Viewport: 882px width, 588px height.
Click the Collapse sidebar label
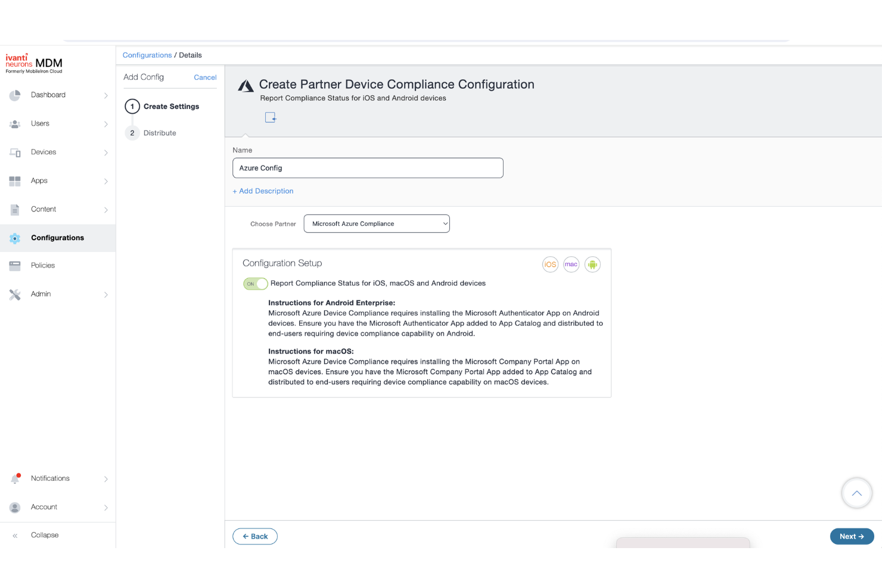[x=45, y=536]
